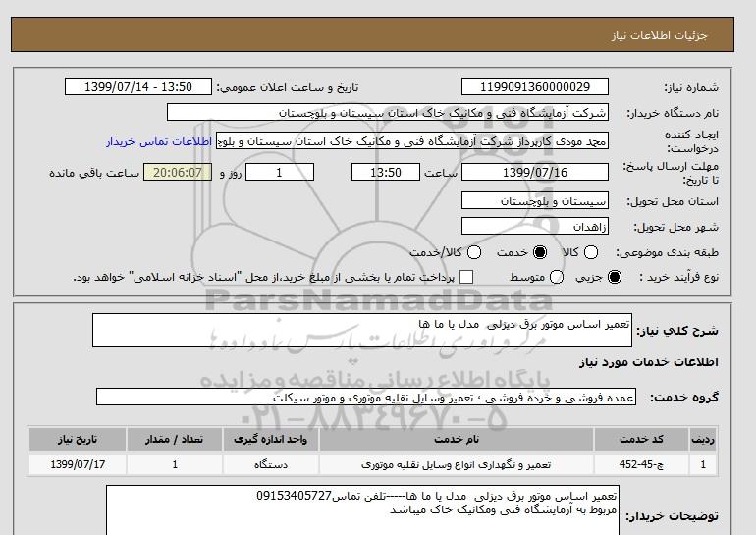Screen dimensions: 756x535
Task: Click the buyer organization name field
Action: pos(388,112)
